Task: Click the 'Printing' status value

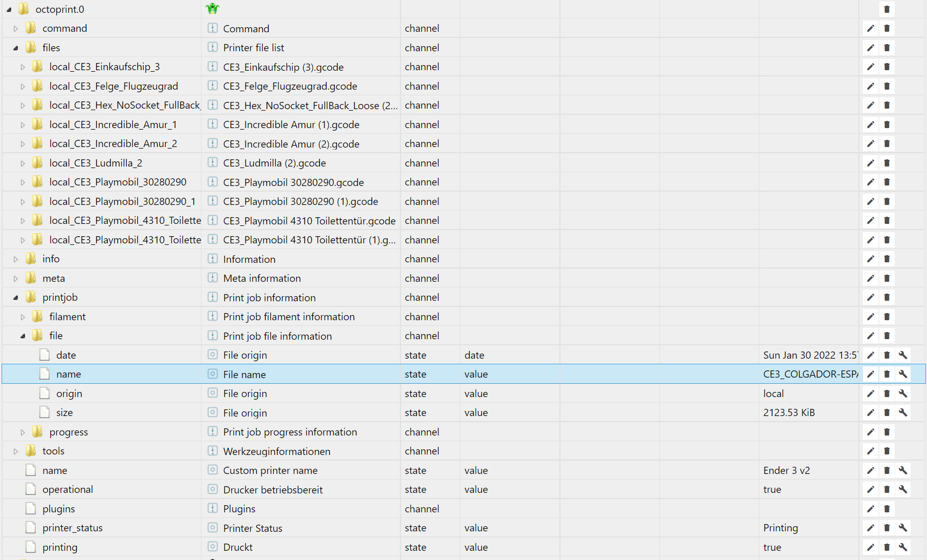Action: (780, 528)
